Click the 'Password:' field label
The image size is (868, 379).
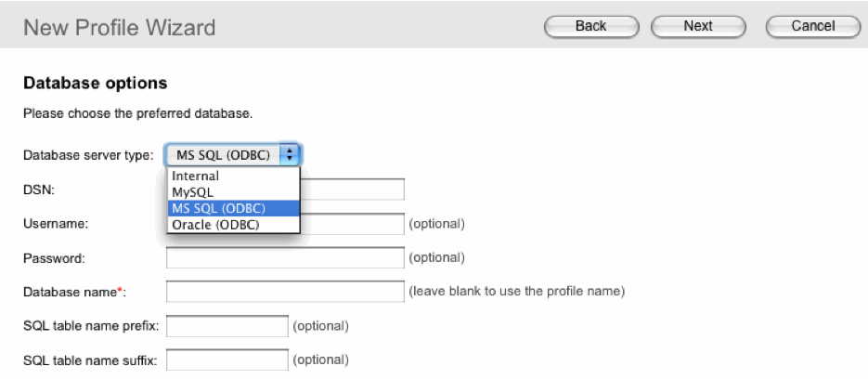click(x=54, y=257)
